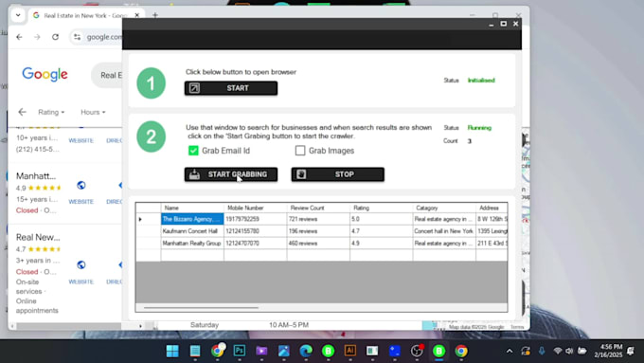This screenshot has width=644, height=363.
Task: Sort by the Mobile Number column header
Action: pos(255,208)
